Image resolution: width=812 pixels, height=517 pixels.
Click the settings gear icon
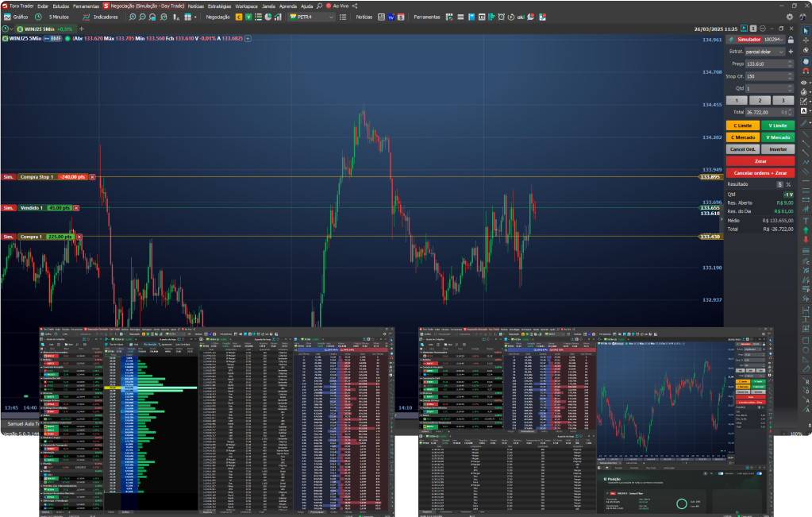click(x=789, y=17)
